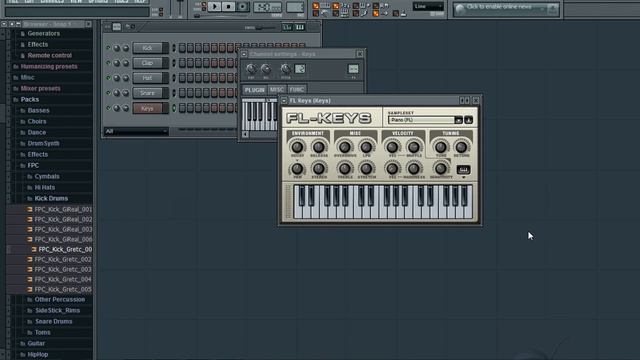Show the keyboard editor in step sequencer
The width and height of the screenshot is (640, 360).
point(300,27)
